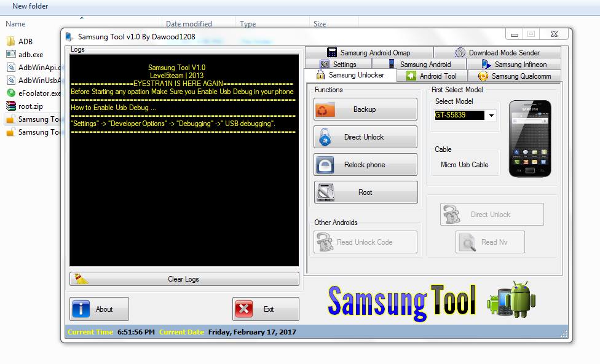Click the grey padlock icon on lower Direct Unlock

(x=451, y=215)
